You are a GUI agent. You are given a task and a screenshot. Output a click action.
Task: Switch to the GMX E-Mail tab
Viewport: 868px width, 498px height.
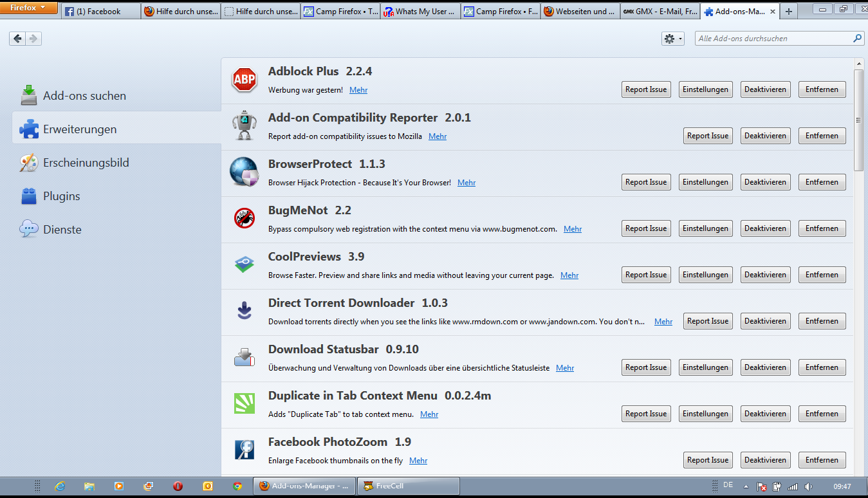(660, 12)
